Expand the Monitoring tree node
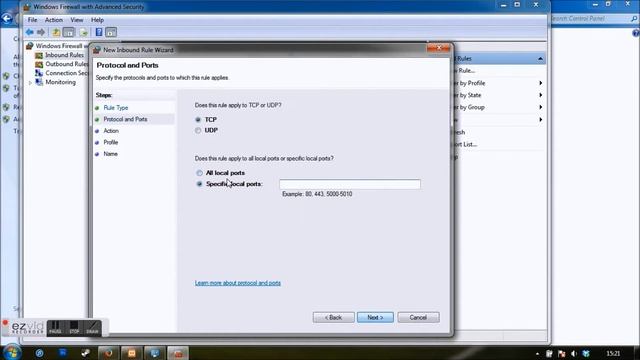640x360 pixels. (30, 82)
